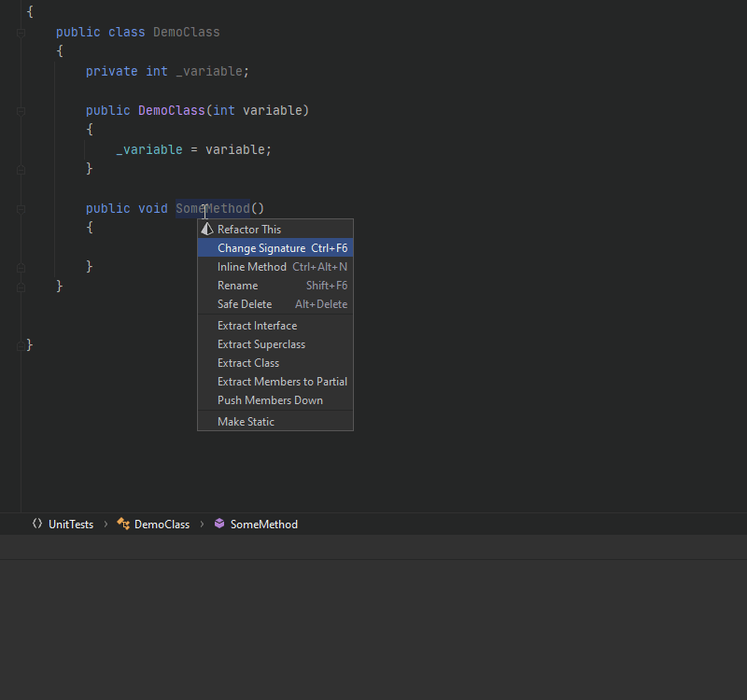Select Rename in Refactor This menu
This screenshot has width=747, height=700.
tap(275, 286)
